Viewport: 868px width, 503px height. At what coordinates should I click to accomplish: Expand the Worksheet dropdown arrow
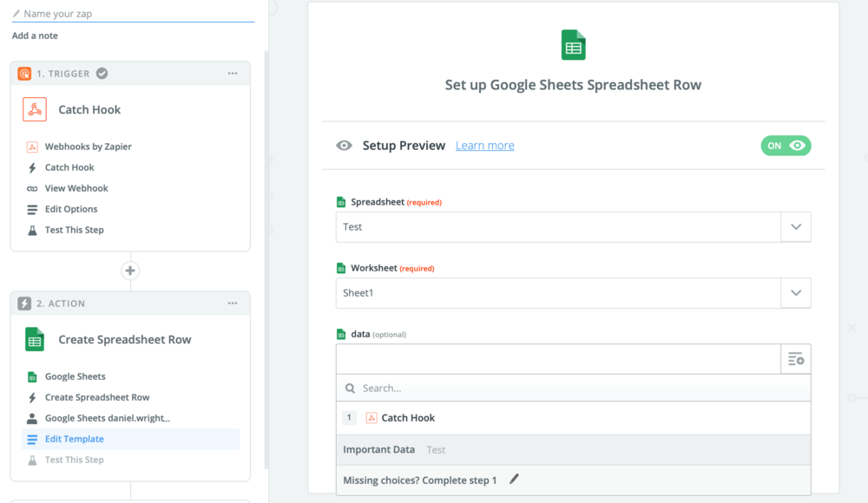click(796, 293)
